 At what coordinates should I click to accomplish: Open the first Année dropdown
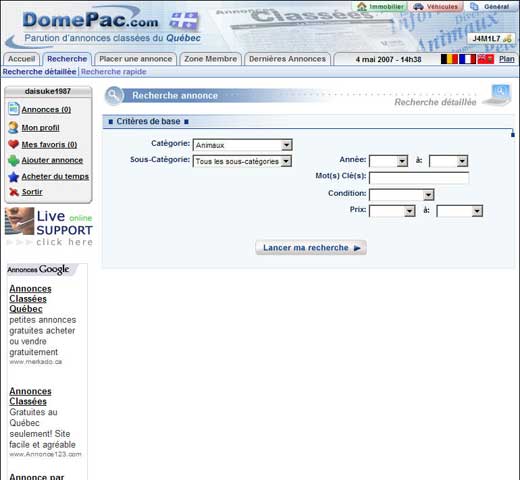[388, 161]
